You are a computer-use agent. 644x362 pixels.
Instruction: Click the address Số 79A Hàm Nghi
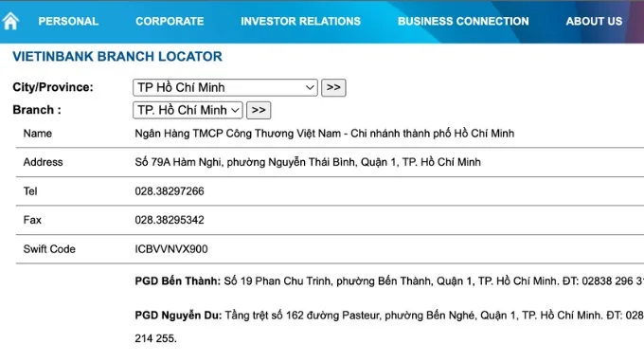point(308,162)
